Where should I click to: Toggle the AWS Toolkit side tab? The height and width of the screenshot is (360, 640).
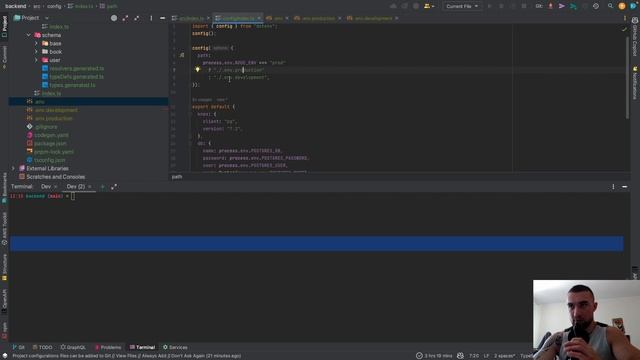(x=4, y=229)
